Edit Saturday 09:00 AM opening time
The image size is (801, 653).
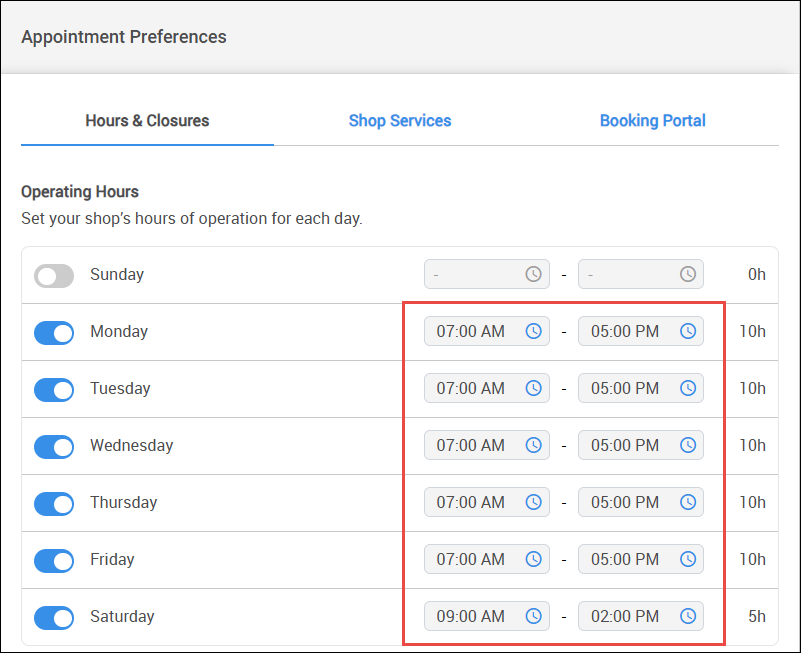click(x=487, y=616)
